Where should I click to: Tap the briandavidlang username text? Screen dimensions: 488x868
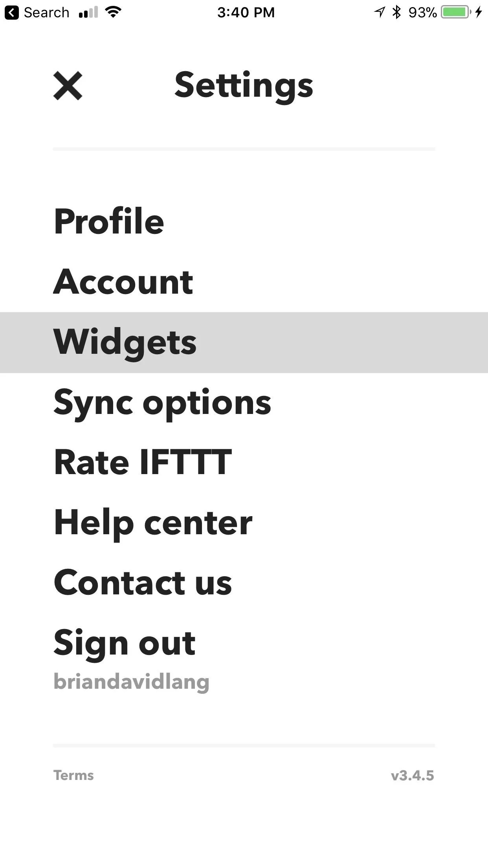[x=131, y=682]
